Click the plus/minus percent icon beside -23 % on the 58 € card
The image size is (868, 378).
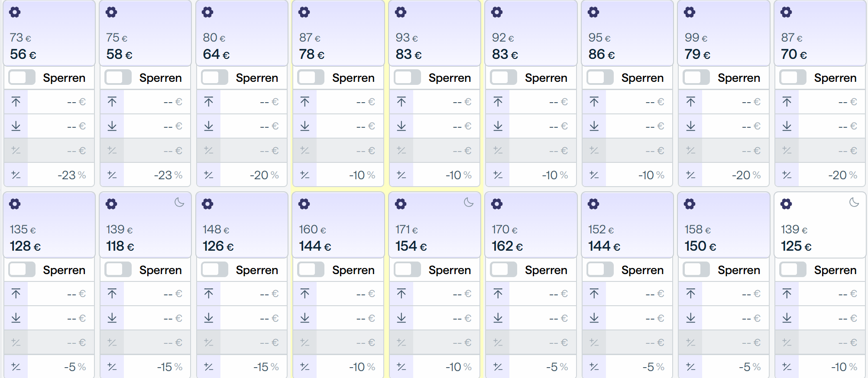112,175
